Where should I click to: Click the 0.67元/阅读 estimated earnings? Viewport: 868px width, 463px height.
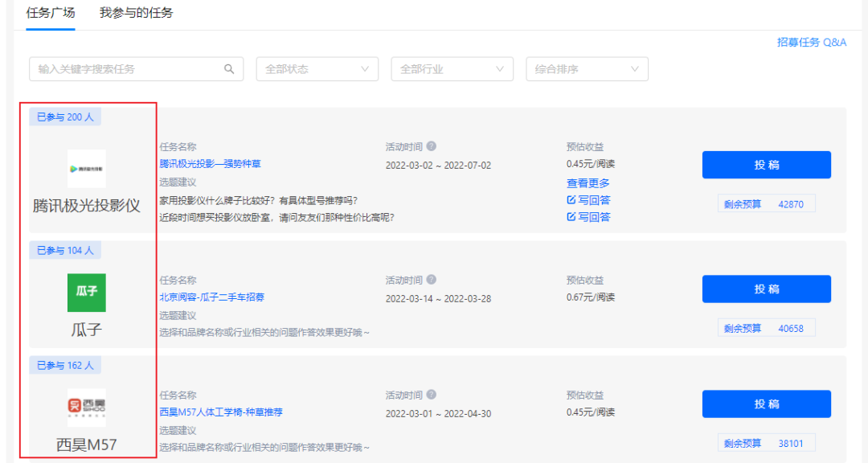click(591, 297)
